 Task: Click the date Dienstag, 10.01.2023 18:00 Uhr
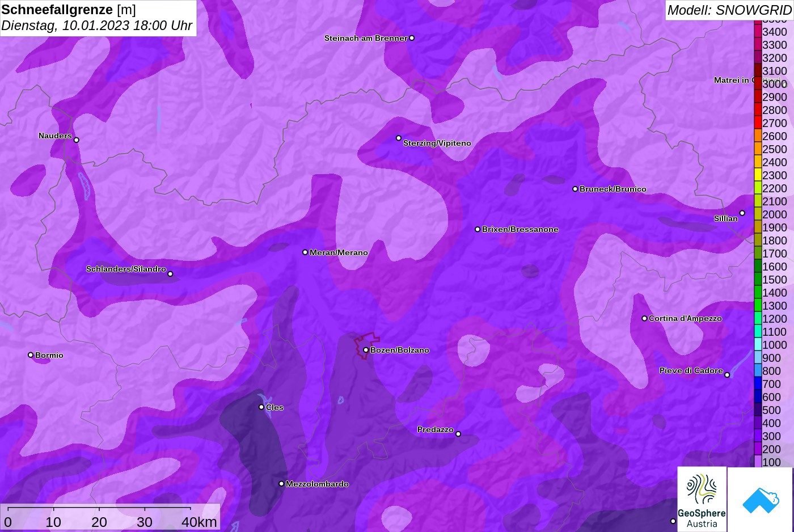click(97, 26)
